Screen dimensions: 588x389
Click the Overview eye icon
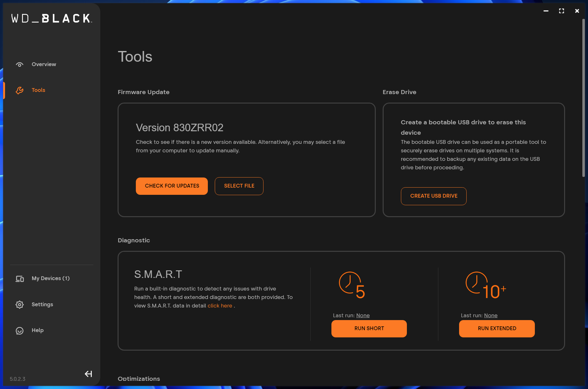point(19,65)
